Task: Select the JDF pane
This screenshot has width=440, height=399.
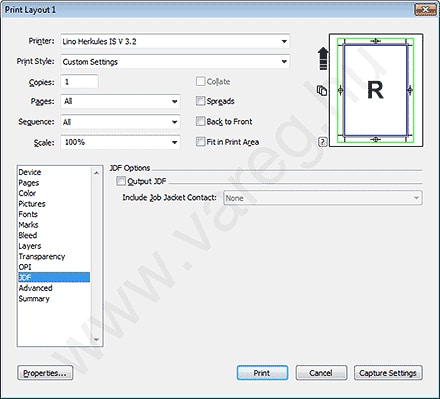Action: (54, 277)
